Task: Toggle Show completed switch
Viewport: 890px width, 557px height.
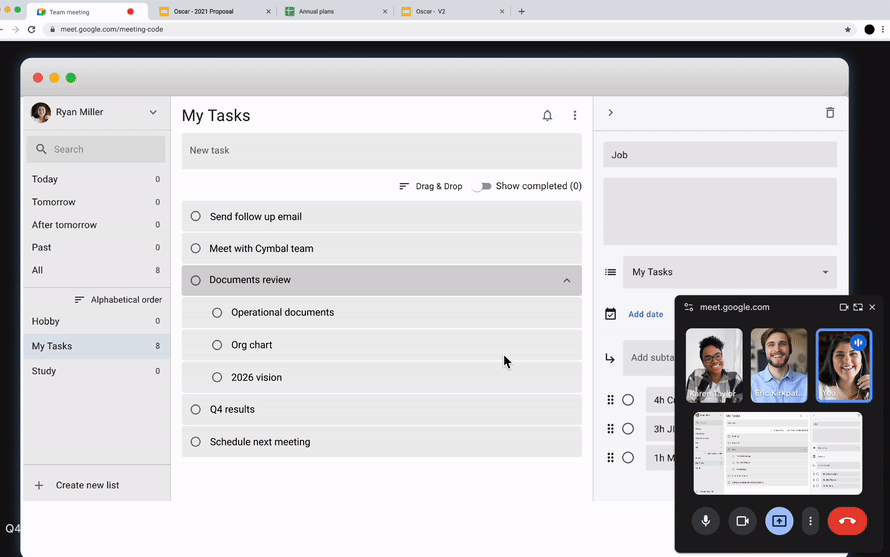Action: pos(482,186)
